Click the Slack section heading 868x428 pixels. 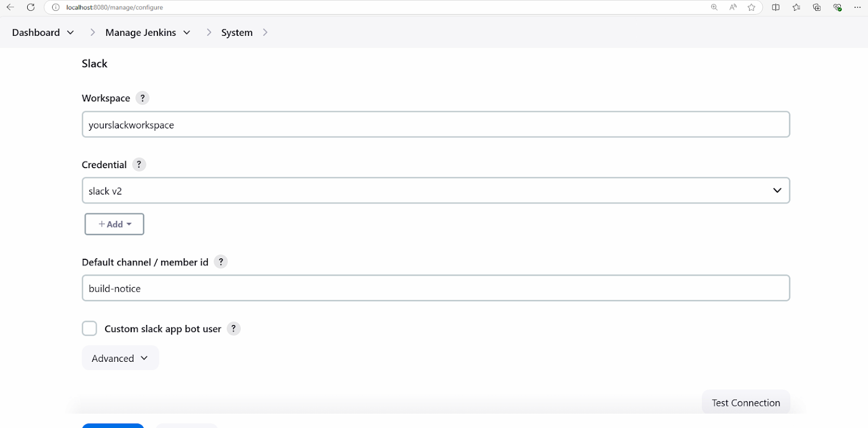coord(94,63)
